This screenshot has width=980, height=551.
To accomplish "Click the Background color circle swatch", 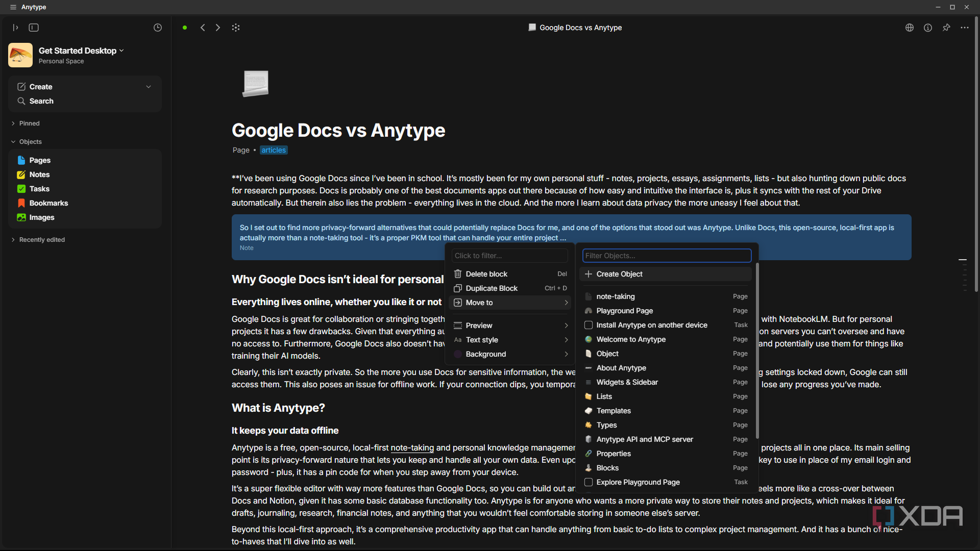I will 458,354.
